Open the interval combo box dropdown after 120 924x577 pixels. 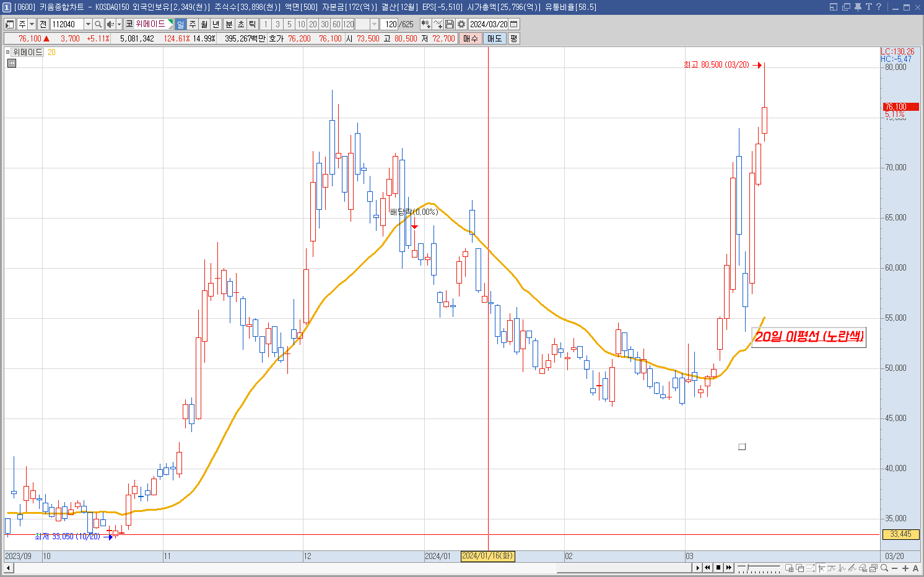click(x=374, y=24)
